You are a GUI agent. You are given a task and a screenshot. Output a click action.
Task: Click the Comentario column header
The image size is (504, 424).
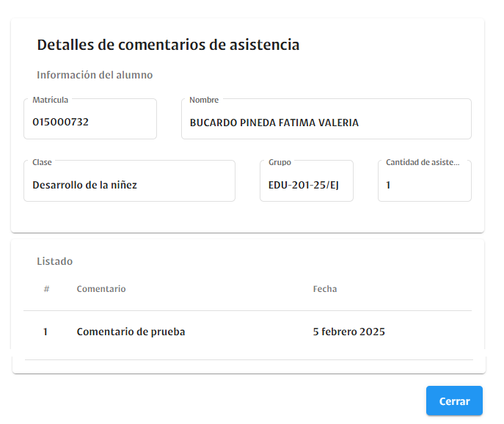pos(101,289)
